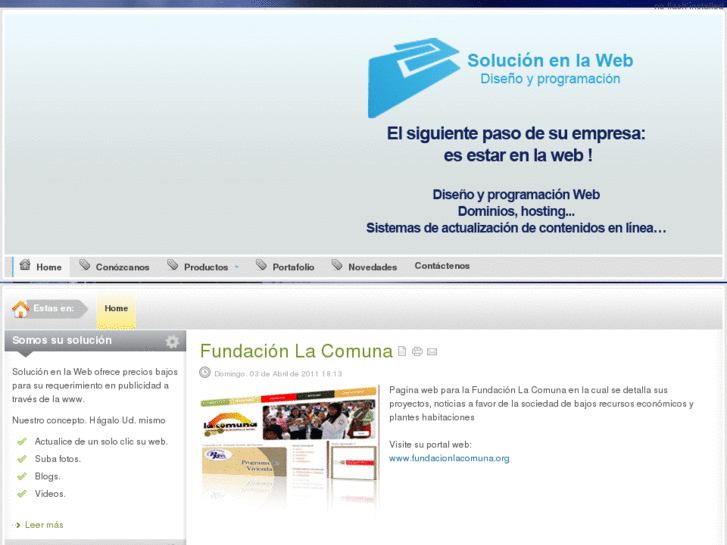Click the tag icon beside Productos
Screen dimensions: 727x545
tap(172, 265)
